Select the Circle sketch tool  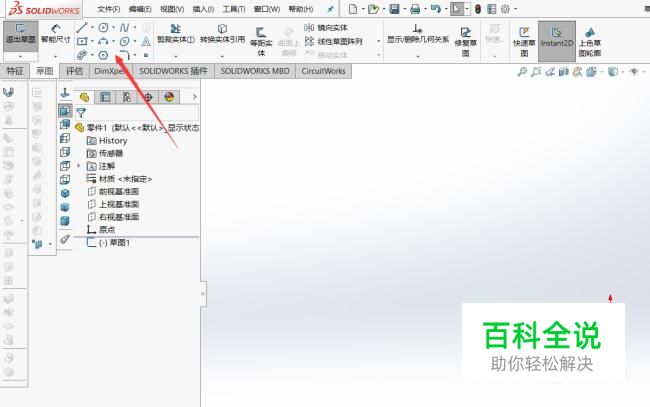click(103, 28)
